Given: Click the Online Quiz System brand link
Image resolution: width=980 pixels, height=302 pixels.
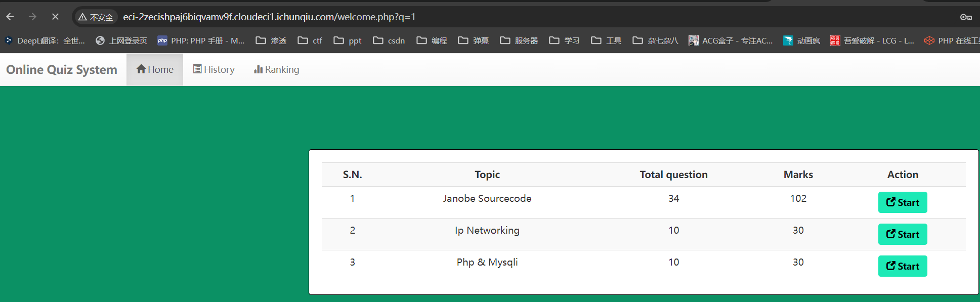Looking at the screenshot, I should pos(62,69).
